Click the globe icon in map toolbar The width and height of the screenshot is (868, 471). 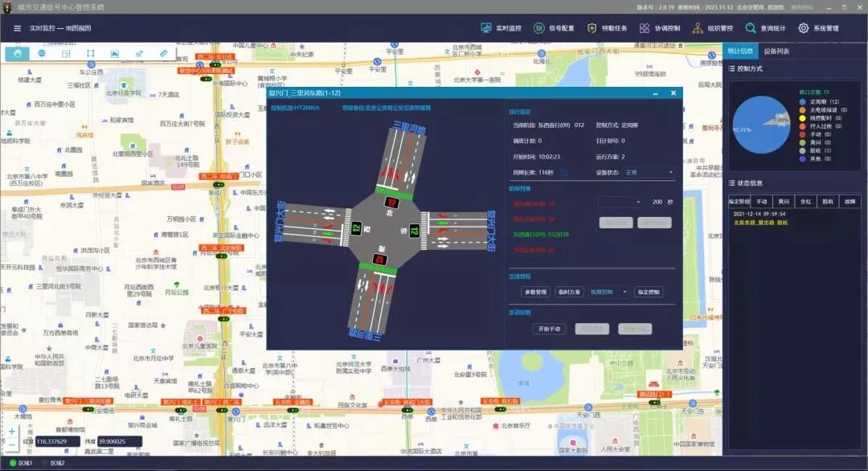click(x=42, y=54)
